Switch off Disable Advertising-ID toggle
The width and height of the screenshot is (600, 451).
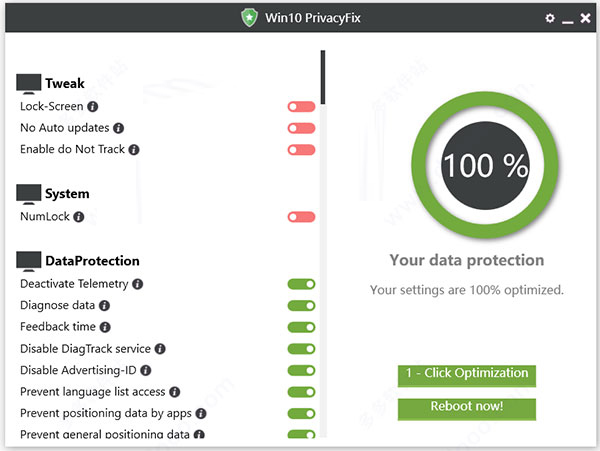click(x=301, y=371)
